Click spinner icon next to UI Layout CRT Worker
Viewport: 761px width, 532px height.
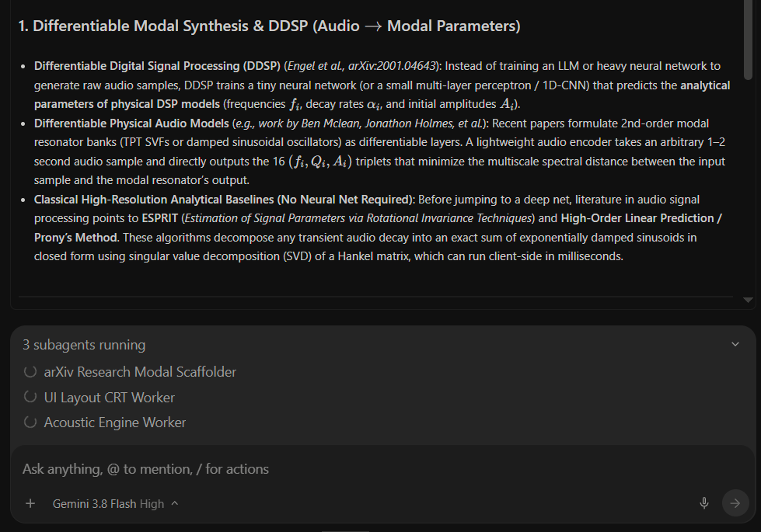point(30,397)
